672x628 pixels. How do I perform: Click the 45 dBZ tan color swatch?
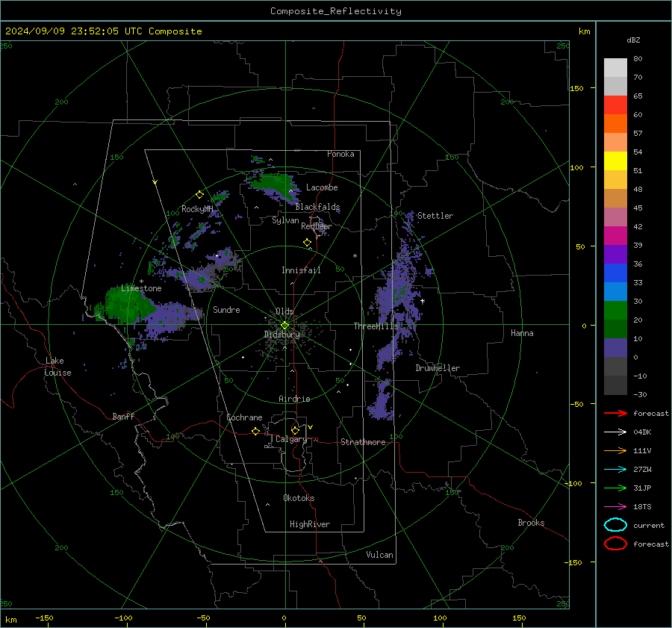click(x=615, y=199)
